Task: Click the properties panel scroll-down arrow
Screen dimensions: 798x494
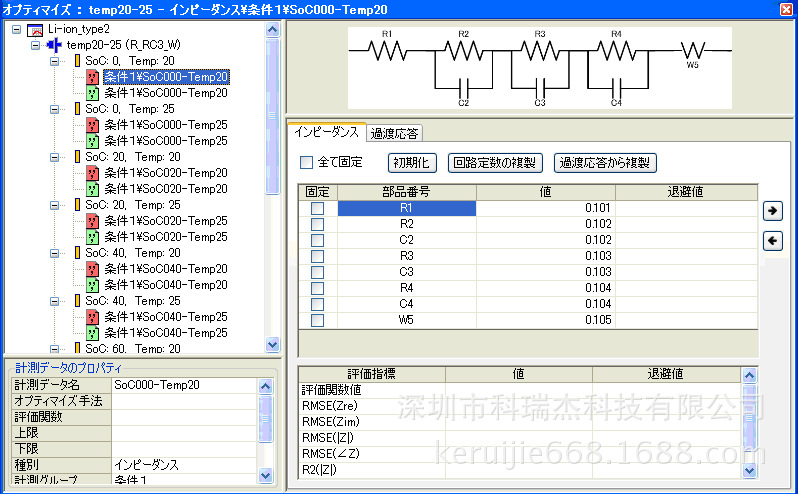Action: [265, 476]
